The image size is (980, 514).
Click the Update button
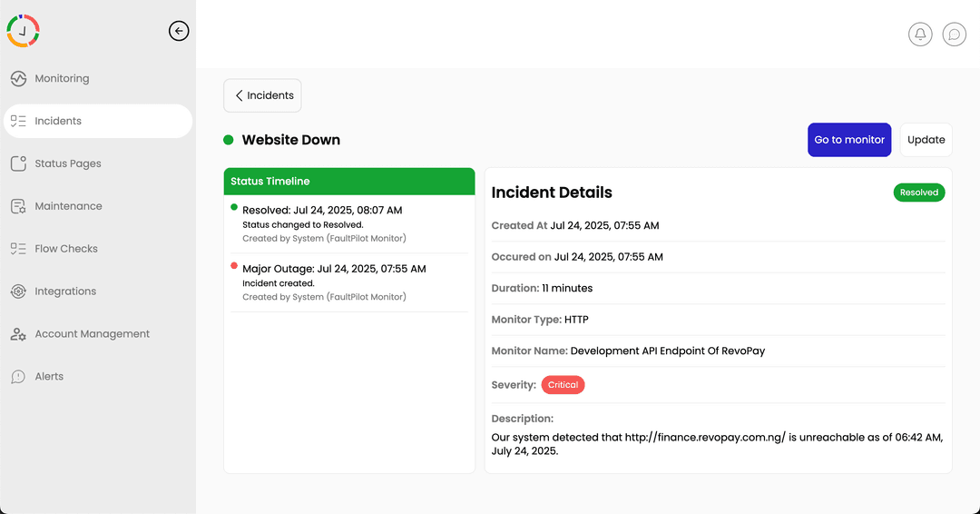point(926,140)
